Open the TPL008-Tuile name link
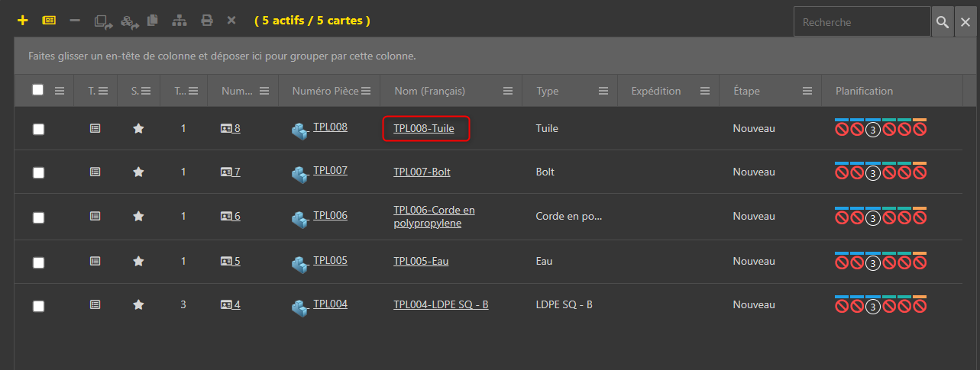The width and height of the screenshot is (980, 370). [x=424, y=129]
